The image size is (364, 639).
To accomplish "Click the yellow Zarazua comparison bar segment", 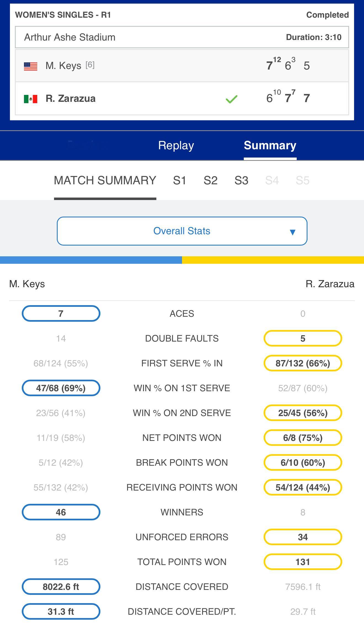I will pyautogui.click(x=273, y=260).
